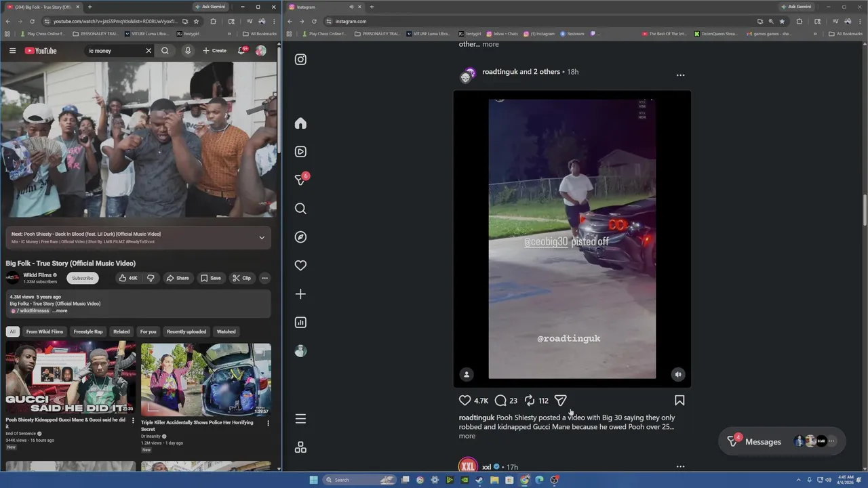Open All Bookmarks in Instagram window
The width and height of the screenshot is (868, 488).
(846, 33)
